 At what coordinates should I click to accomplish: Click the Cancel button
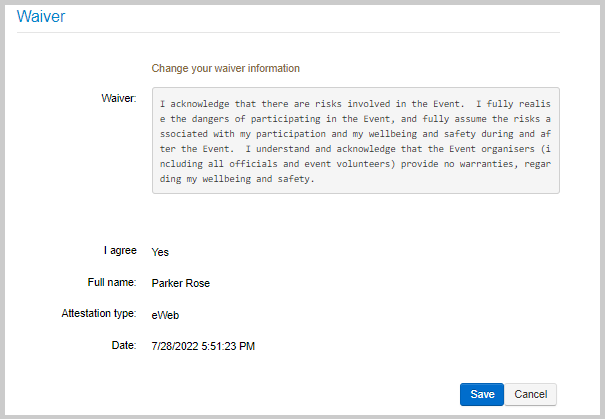coord(531,394)
